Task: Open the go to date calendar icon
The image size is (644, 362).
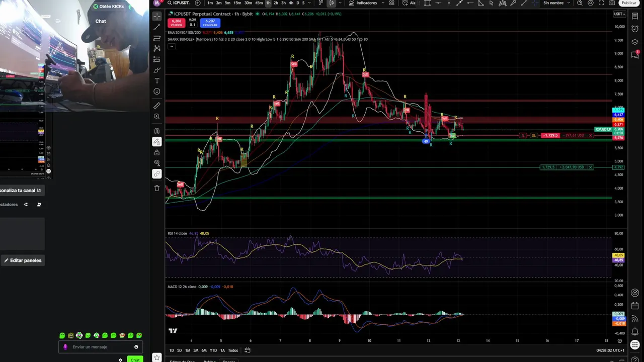Action: pos(247,350)
